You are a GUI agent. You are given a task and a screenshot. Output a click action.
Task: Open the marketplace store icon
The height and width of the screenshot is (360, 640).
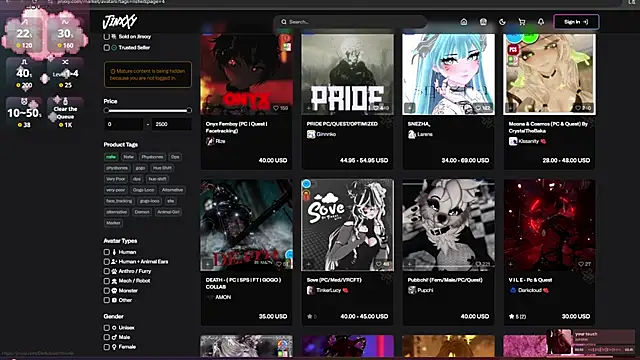click(x=483, y=22)
